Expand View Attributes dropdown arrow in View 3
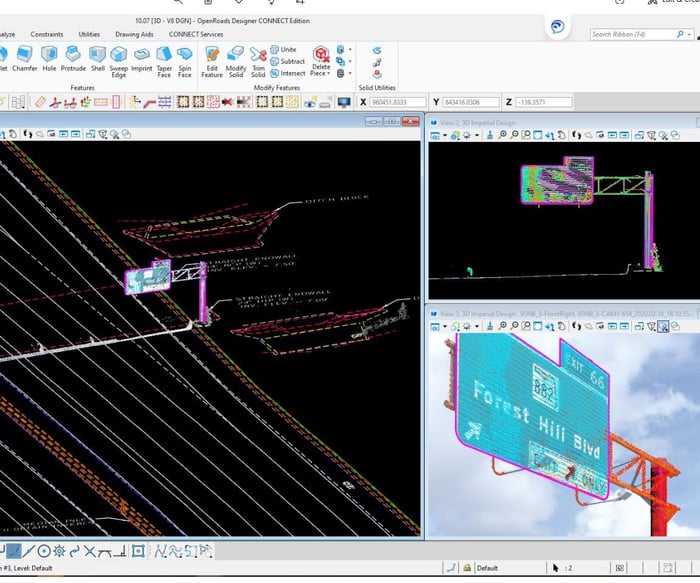This screenshot has height=583, width=700. point(444,327)
